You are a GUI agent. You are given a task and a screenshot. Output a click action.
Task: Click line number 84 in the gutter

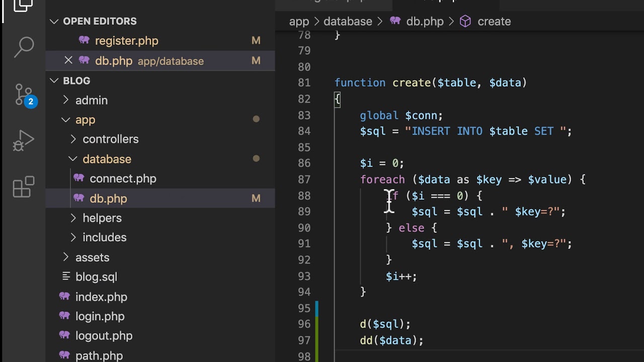304,131
